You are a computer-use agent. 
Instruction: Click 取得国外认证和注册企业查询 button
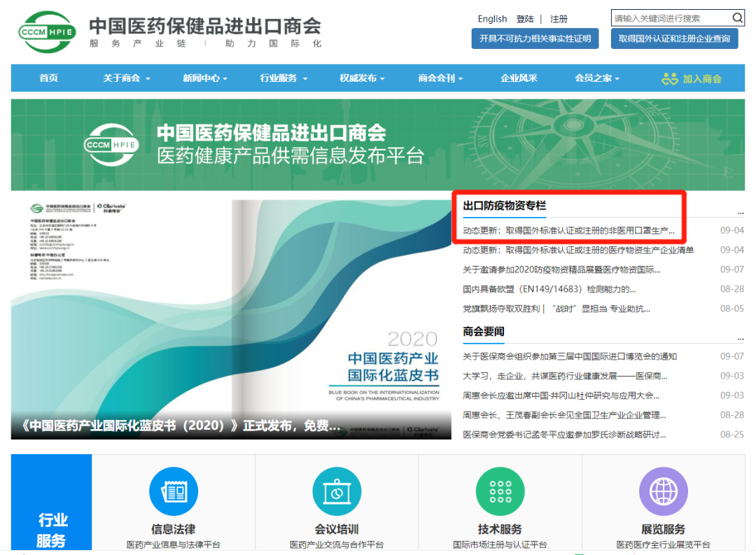[674, 38]
